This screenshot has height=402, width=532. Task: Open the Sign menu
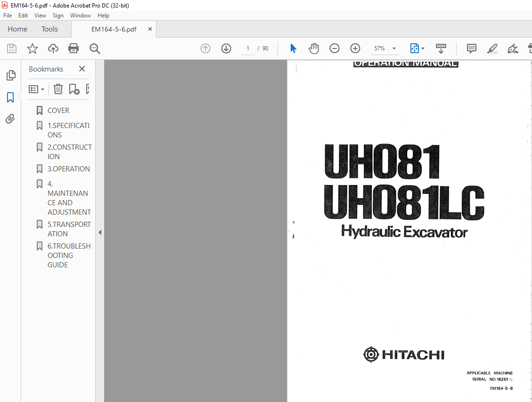click(x=58, y=16)
